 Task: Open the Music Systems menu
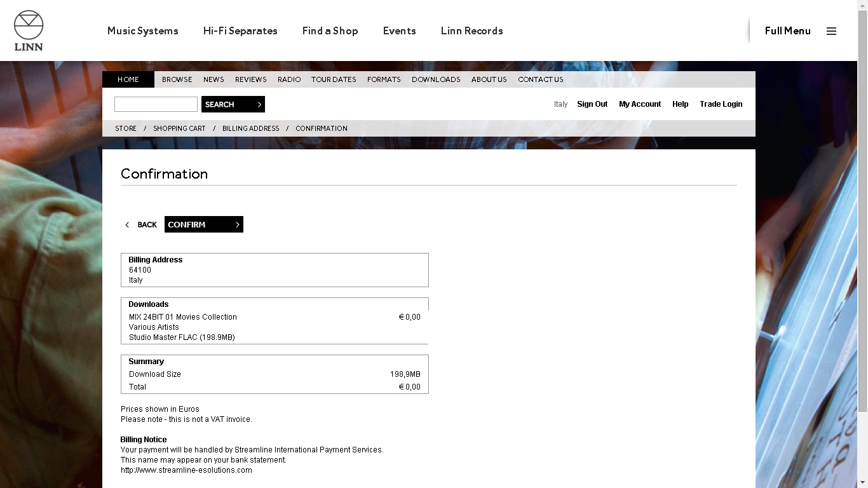pyautogui.click(x=142, y=30)
